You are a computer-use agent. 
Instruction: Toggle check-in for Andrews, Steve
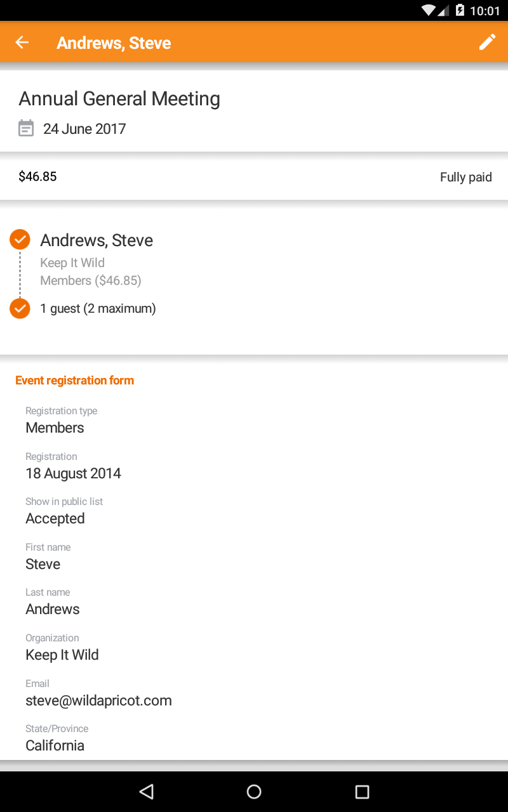20,240
